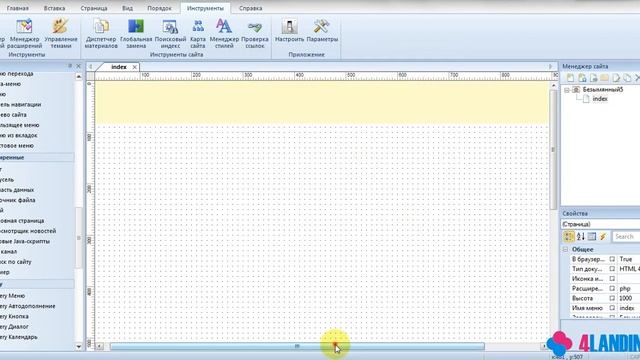This screenshot has width=640, height=360.
Task: Switch to the Вставка ribbon tab
Action: [x=54, y=8]
